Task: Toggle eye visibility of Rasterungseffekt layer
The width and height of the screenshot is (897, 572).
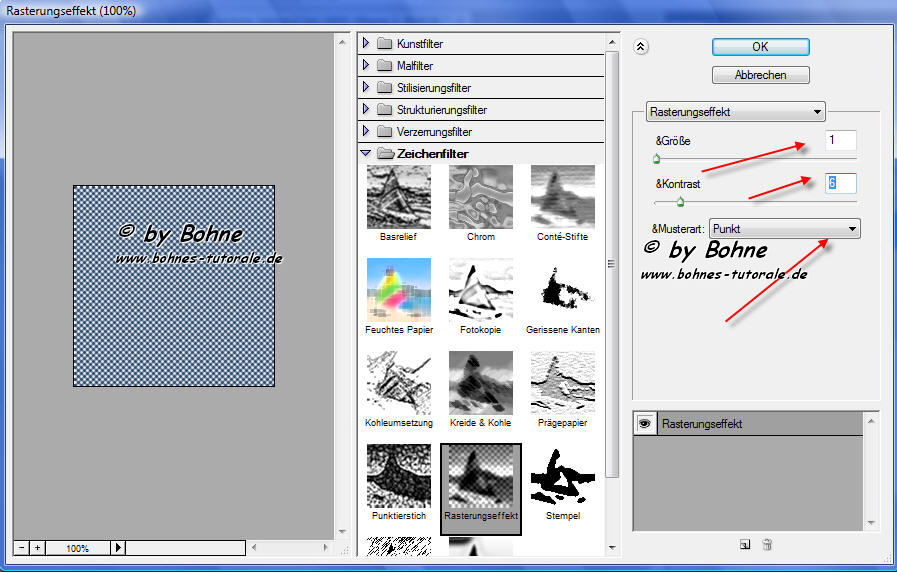Action: tap(645, 424)
